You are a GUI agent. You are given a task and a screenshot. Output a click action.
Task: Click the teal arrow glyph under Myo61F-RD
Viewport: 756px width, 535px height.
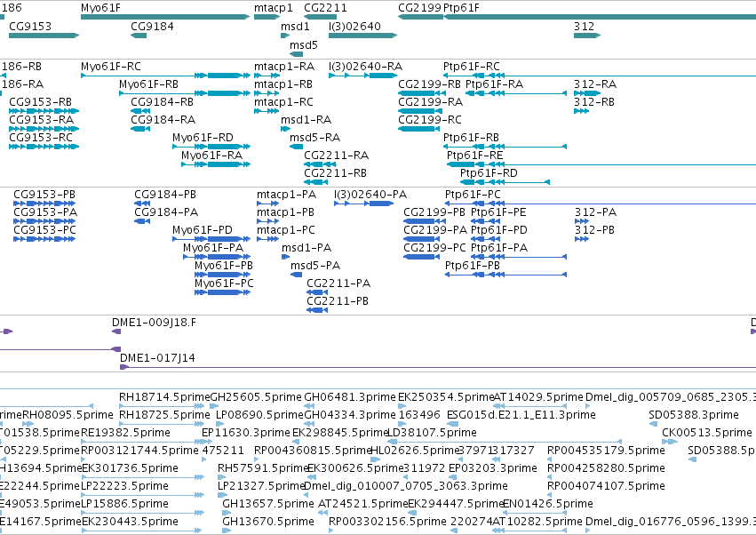click(211, 146)
